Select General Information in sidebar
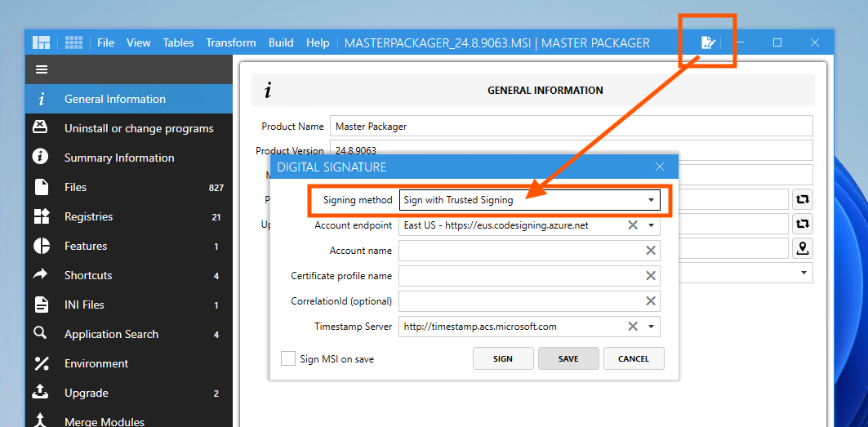The width and height of the screenshot is (868, 427). click(x=128, y=99)
